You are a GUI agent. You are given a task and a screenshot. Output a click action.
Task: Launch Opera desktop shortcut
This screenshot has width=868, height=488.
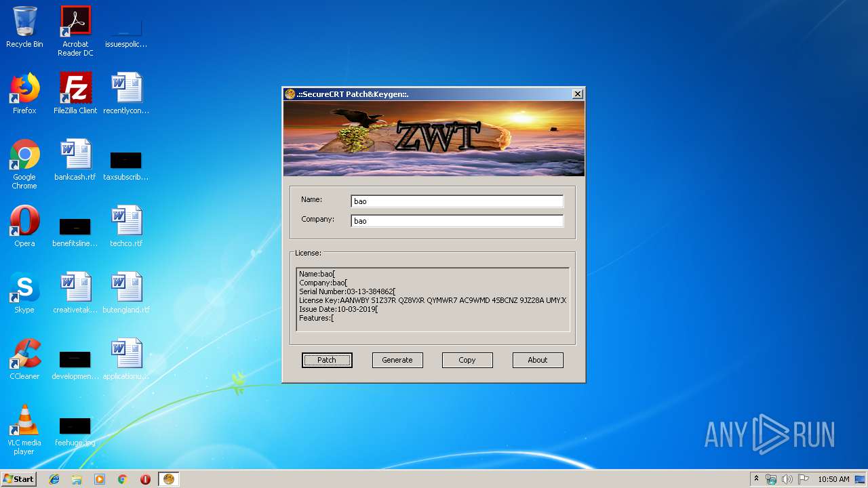coord(24,226)
